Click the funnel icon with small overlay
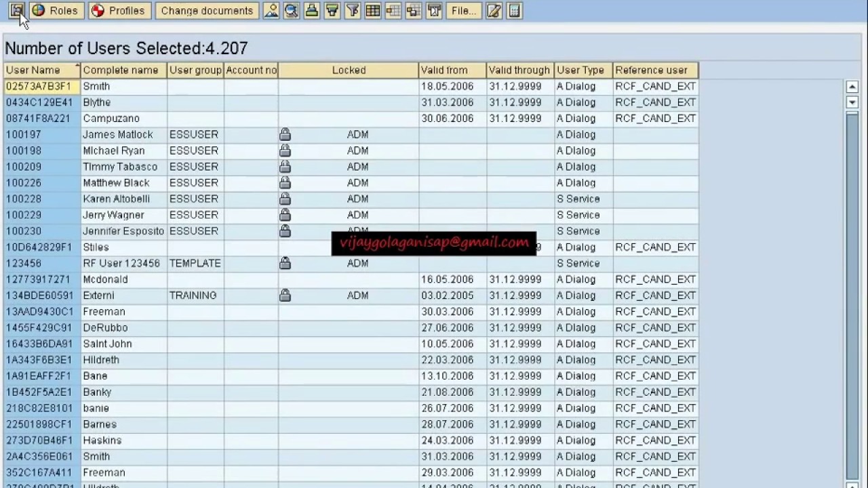This screenshot has height=488, width=868. [353, 10]
